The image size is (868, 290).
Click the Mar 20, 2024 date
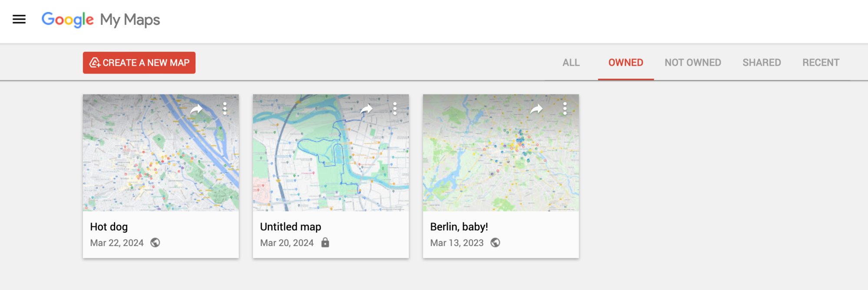[287, 243]
